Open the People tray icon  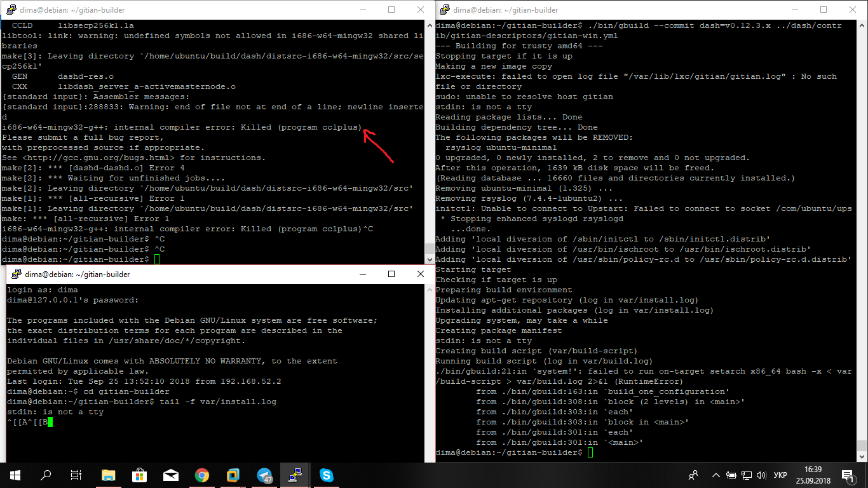pyautogui.click(x=694, y=475)
